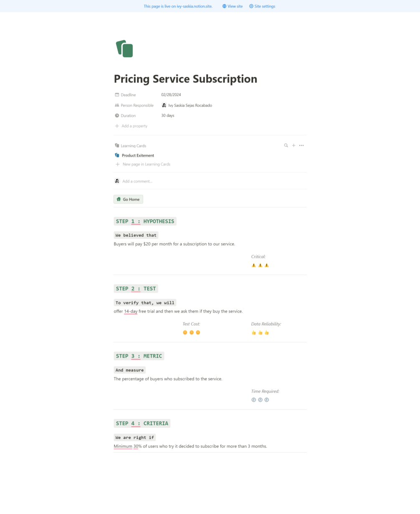420x514 pixels.
Task: Open the Deadline date 02/28/2024
Action: coord(171,95)
